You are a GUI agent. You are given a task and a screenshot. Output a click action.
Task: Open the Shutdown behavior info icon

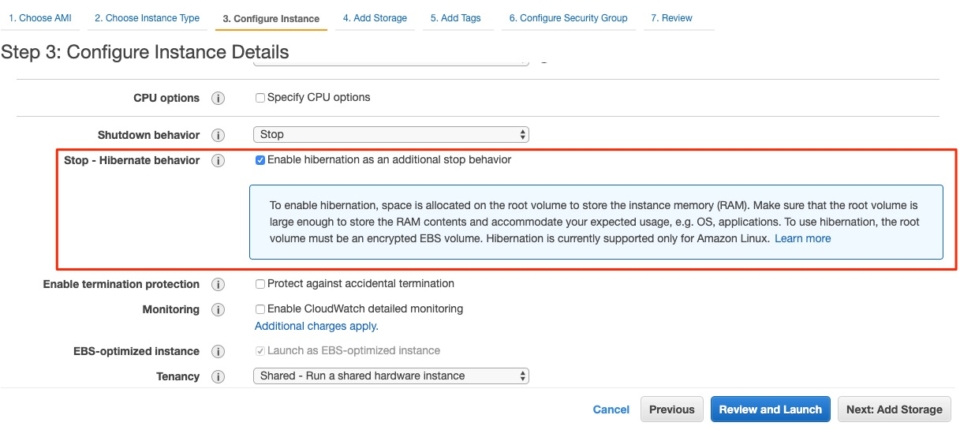[218, 135]
